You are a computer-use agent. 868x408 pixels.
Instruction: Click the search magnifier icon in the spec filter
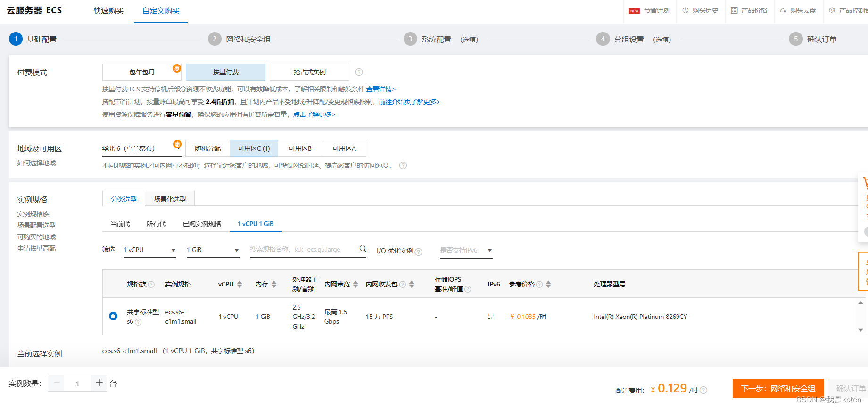pyautogui.click(x=363, y=249)
